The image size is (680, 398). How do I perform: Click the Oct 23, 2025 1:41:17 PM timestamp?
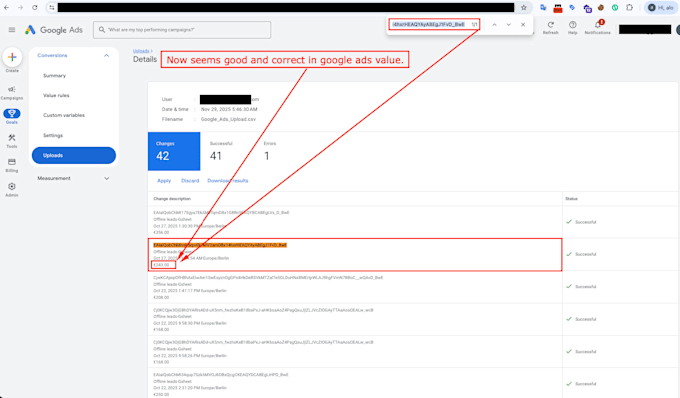(190, 290)
